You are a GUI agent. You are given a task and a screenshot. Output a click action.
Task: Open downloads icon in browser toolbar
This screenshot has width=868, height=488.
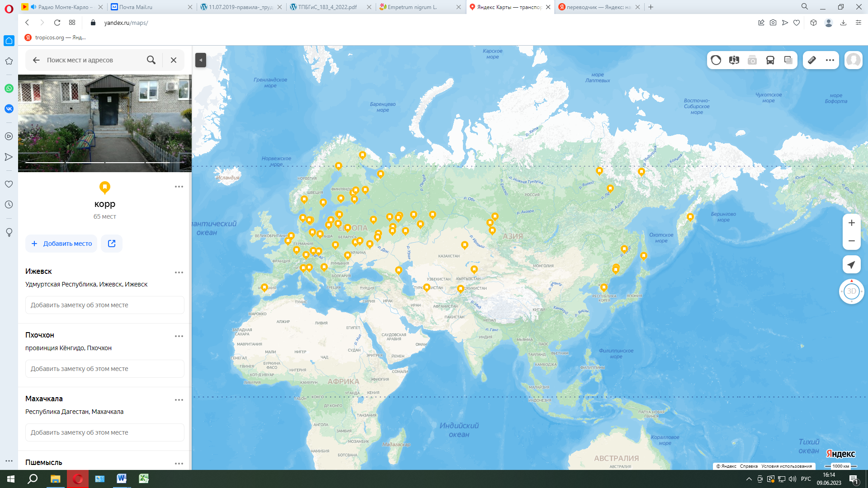coord(844,23)
